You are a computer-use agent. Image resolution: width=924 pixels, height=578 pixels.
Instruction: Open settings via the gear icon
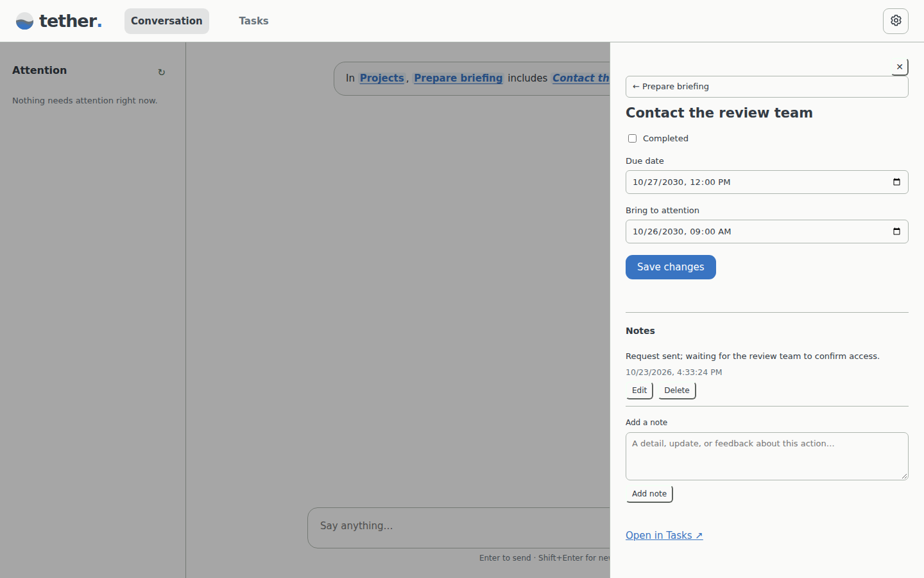896,21
